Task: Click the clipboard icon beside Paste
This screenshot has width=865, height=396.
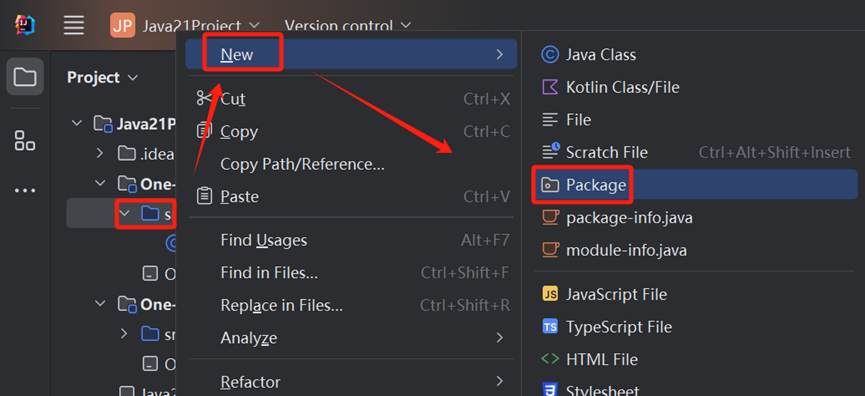Action: tap(204, 196)
